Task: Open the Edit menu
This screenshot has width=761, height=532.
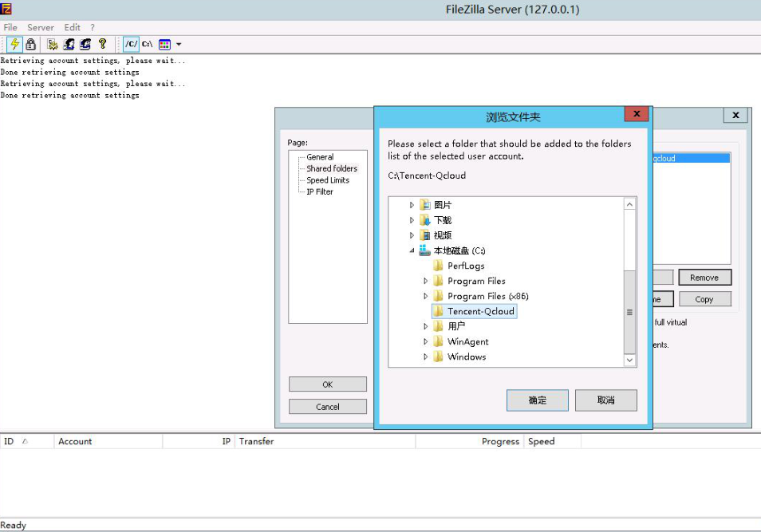Action: [72, 27]
